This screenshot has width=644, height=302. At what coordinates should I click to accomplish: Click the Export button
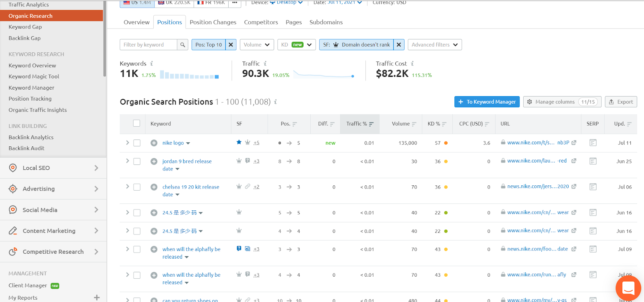(621, 102)
